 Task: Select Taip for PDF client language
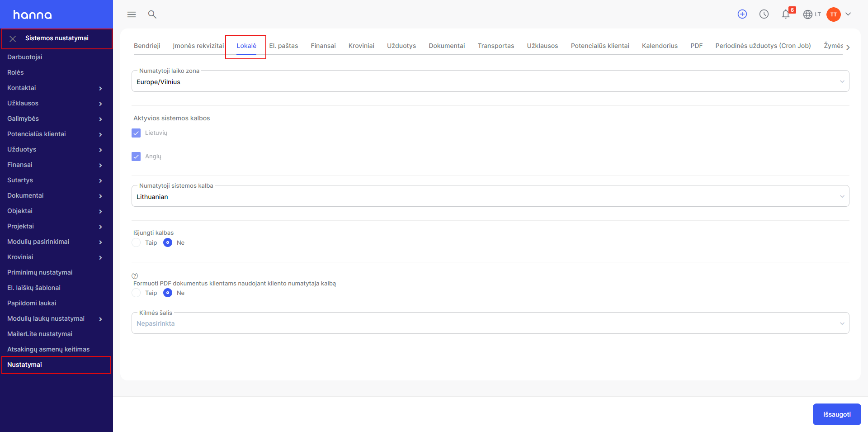136,293
